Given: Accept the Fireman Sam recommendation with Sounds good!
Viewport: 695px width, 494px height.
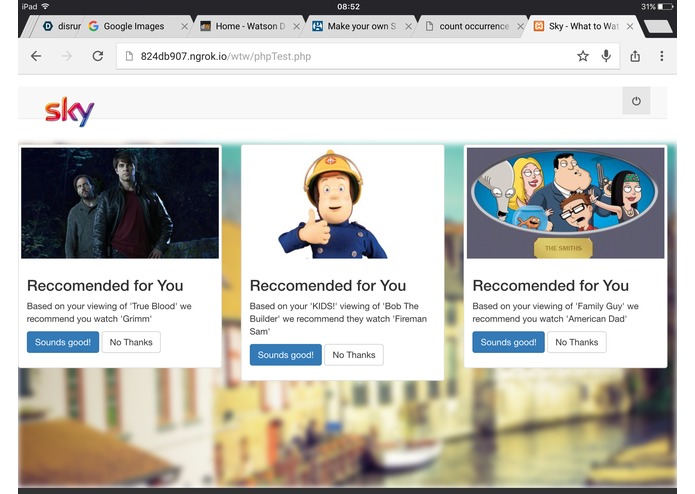Looking at the screenshot, I should 286,355.
